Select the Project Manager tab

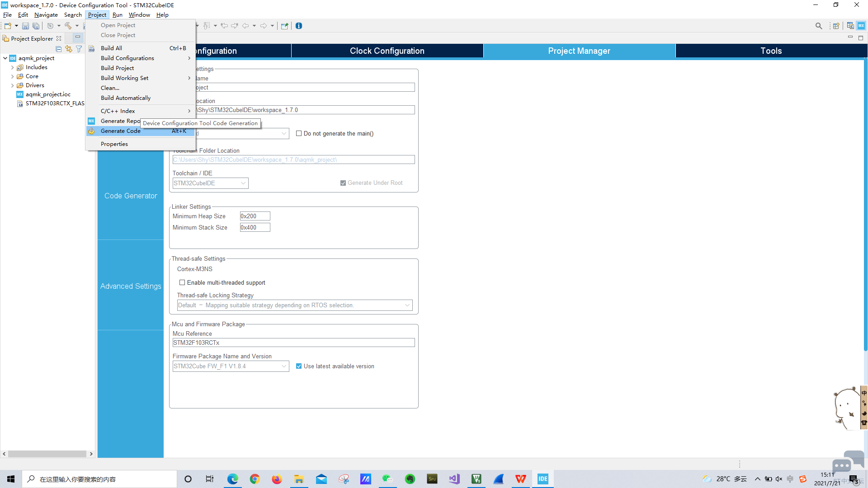point(579,51)
